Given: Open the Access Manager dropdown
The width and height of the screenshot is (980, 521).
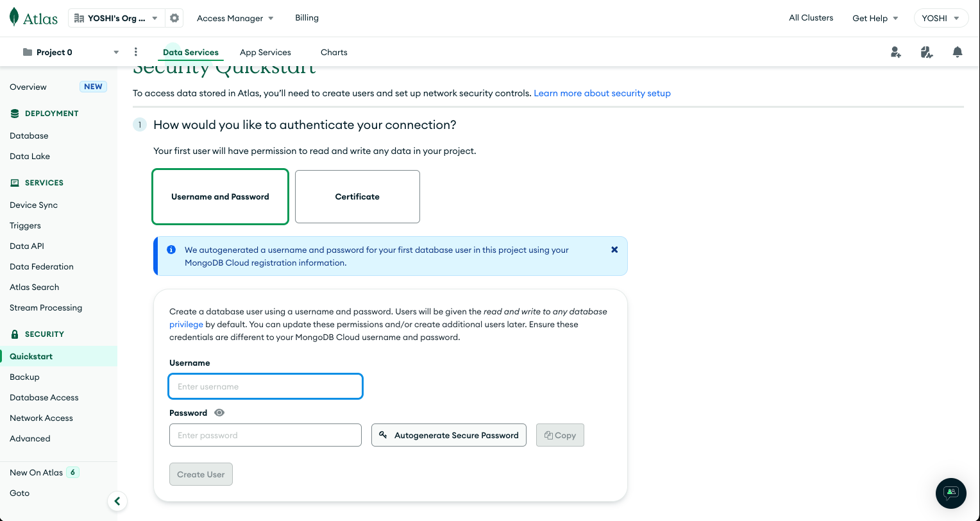Looking at the screenshot, I should (235, 18).
